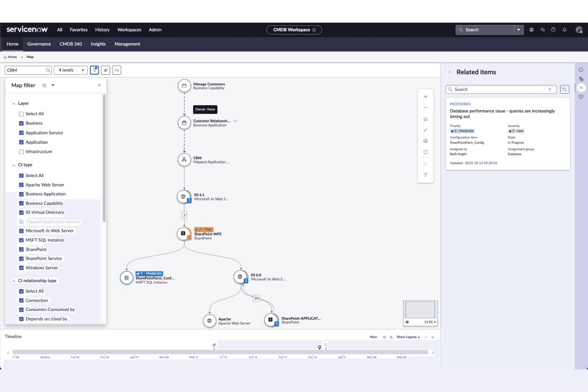The image size is (588, 392).
Task: Close the Map filter panel
Action: pos(99,85)
